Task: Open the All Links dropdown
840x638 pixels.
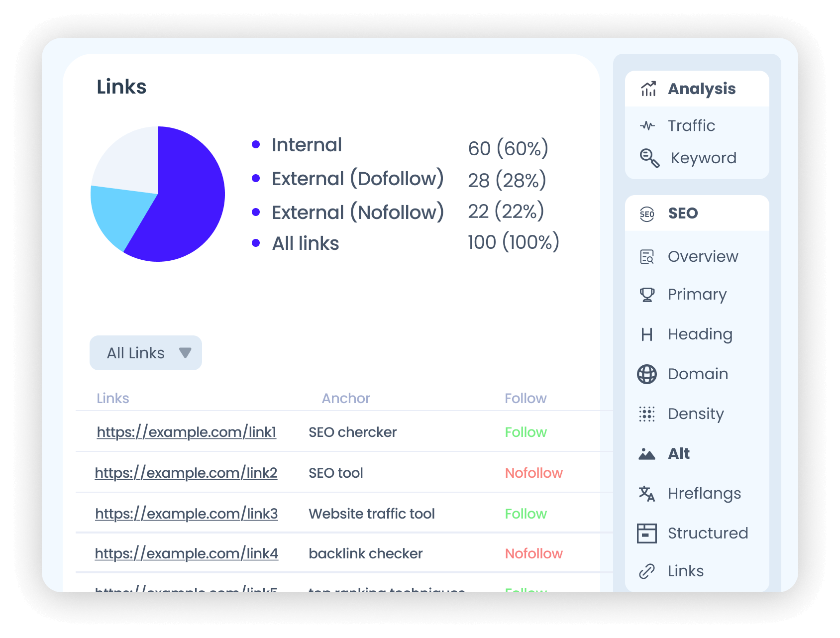Action: click(145, 353)
